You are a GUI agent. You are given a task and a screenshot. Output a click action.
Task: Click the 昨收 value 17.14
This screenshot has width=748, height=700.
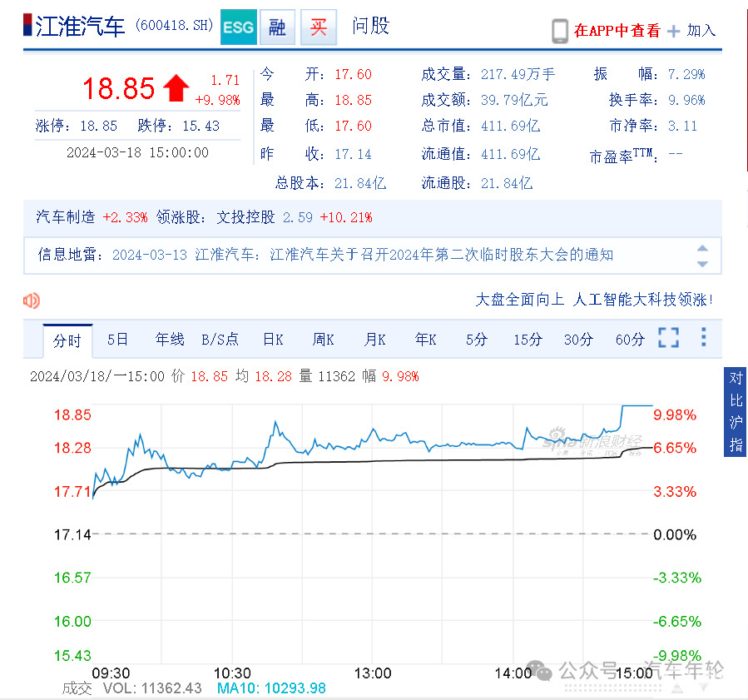[x=353, y=154]
